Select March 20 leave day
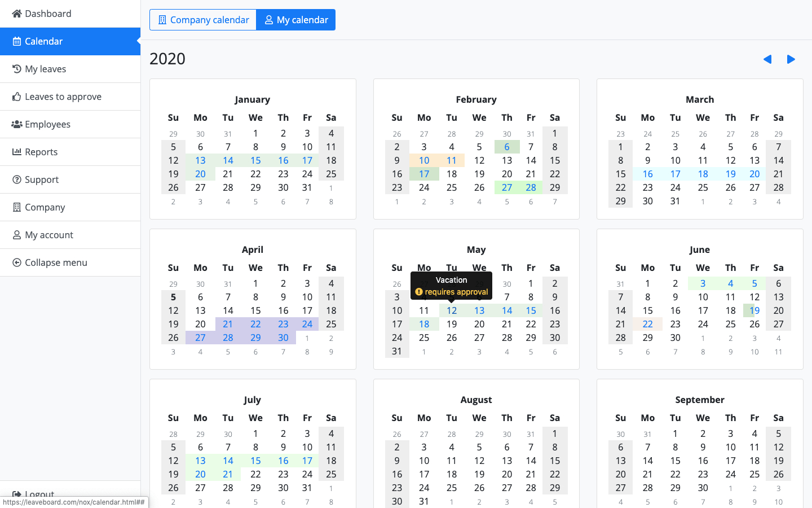 [754, 174]
